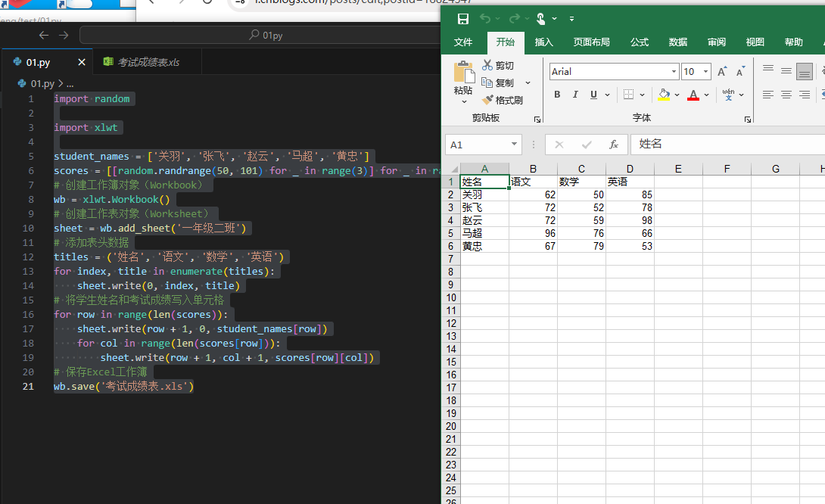This screenshot has width=825, height=504.
Task: Click the insert function fx icon
Action: (614, 144)
